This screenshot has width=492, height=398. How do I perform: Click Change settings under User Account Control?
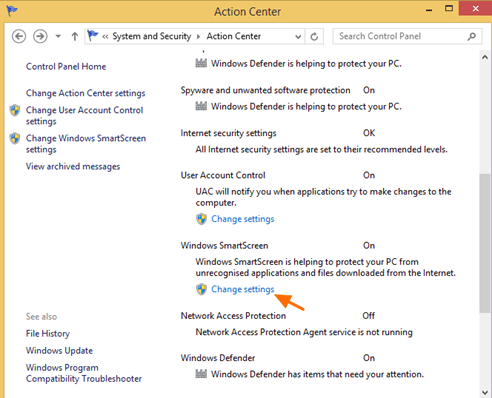pyautogui.click(x=243, y=219)
